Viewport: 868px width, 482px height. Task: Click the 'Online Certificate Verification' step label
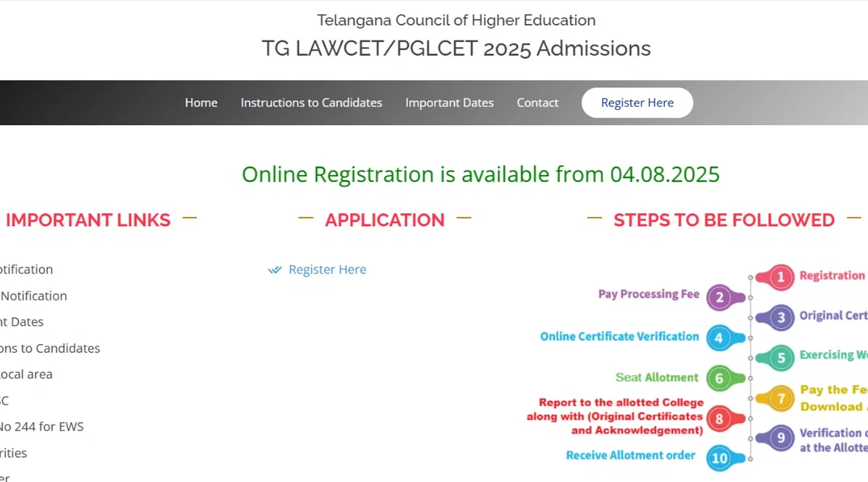(x=620, y=337)
